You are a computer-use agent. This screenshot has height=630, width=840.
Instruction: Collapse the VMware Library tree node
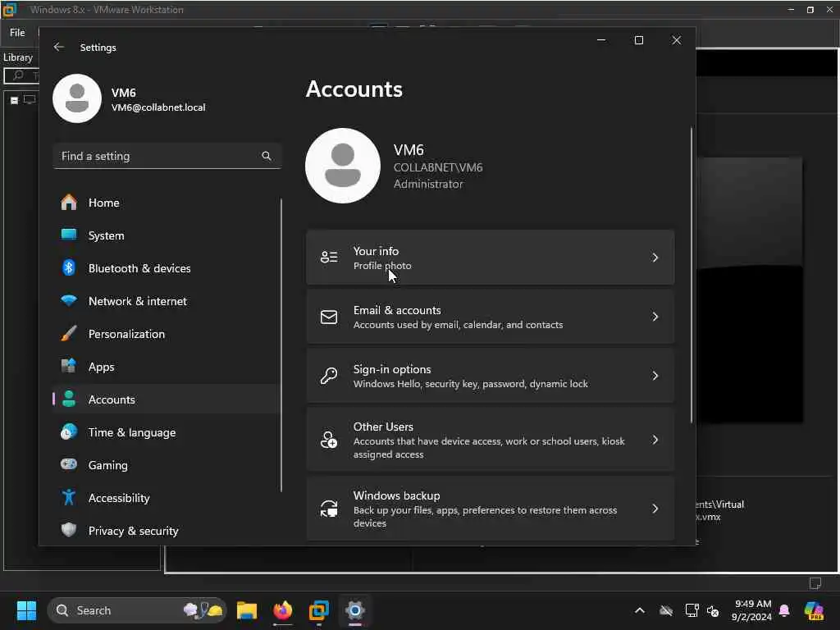click(15, 100)
